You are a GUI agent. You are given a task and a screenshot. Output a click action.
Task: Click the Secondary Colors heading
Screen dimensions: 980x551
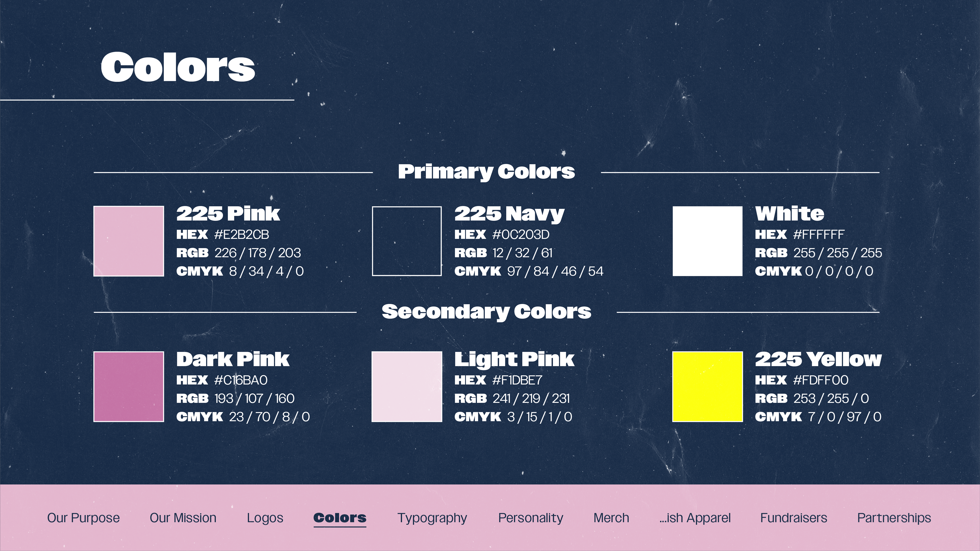pyautogui.click(x=486, y=311)
